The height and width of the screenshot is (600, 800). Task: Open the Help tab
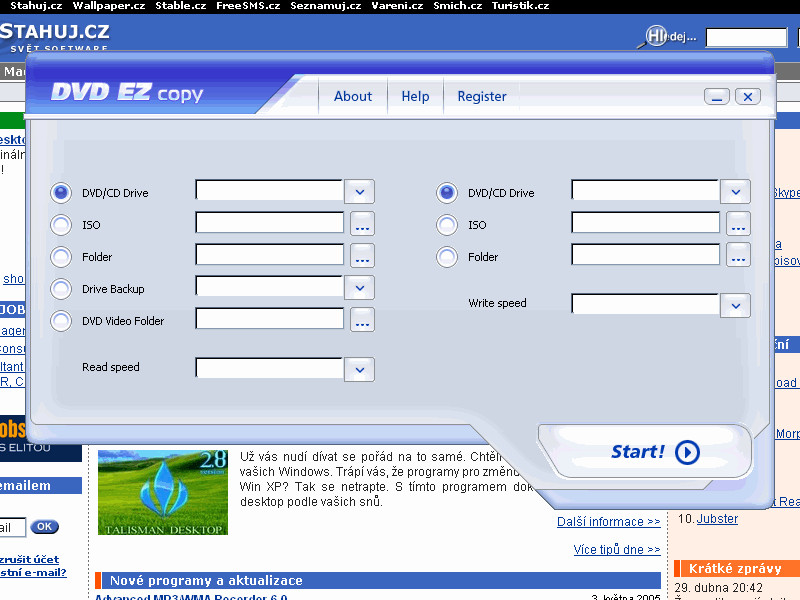coord(415,96)
